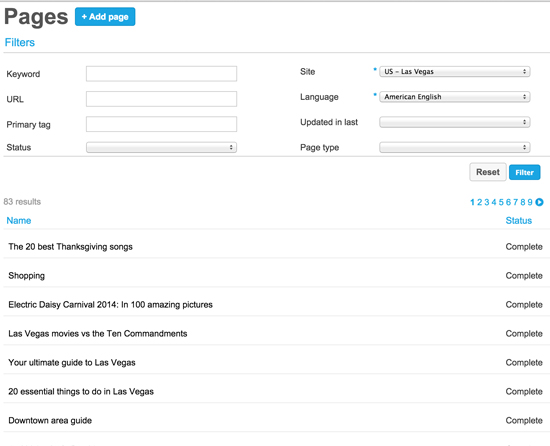Click the Primary tag input field

click(x=161, y=124)
